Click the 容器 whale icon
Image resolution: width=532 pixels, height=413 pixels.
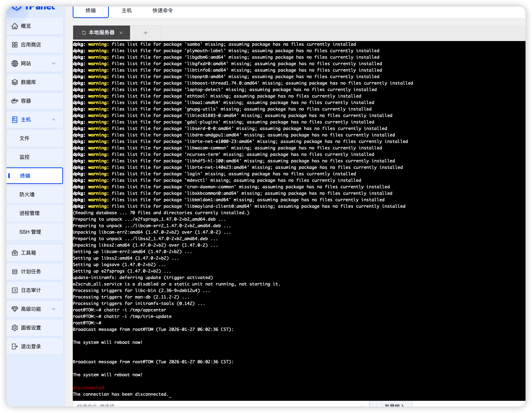coord(15,101)
